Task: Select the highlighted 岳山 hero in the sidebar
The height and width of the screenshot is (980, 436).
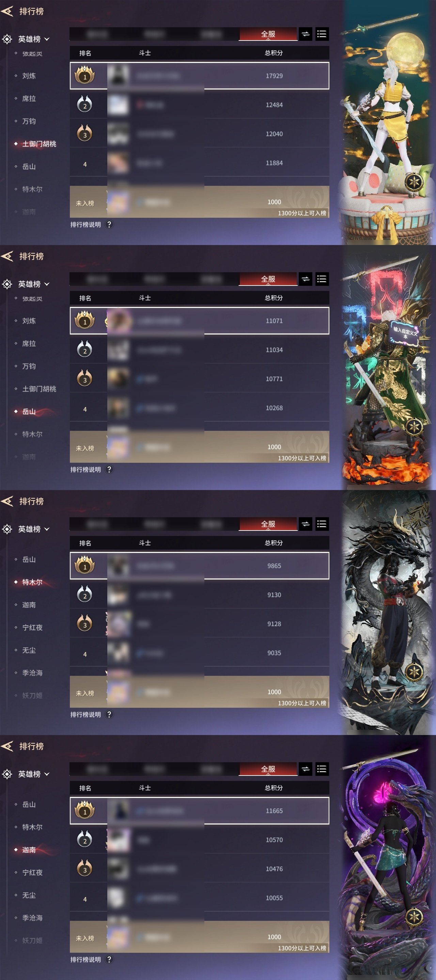Action: [29, 411]
